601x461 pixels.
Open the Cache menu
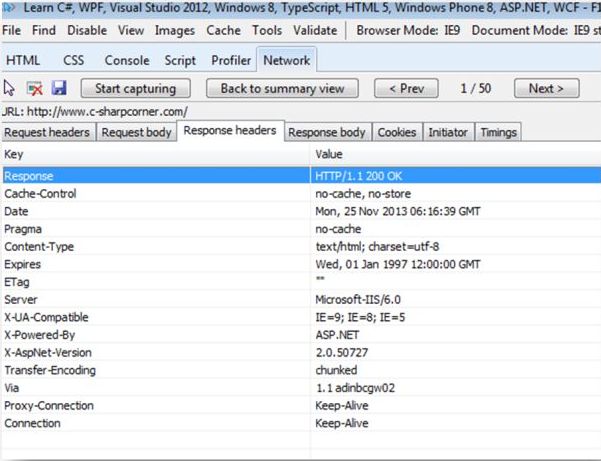click(x=223, y=30)
